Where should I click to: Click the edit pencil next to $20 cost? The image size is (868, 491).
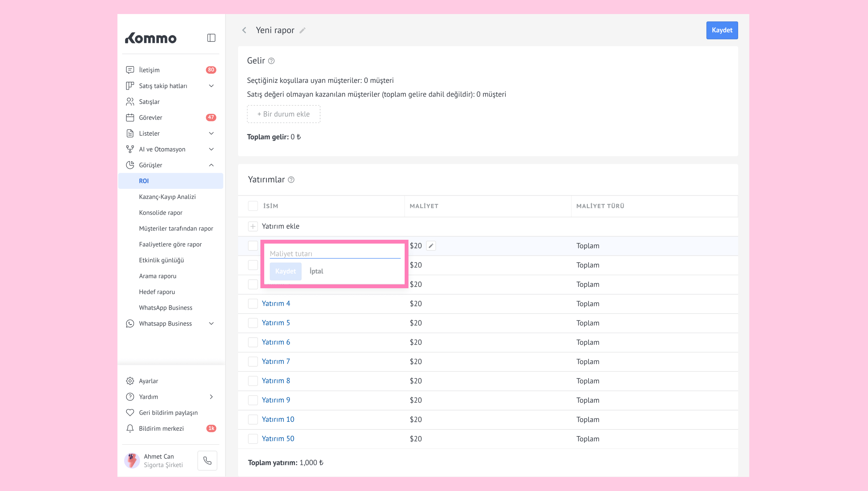pyautogui.click(x=431, y=246)
